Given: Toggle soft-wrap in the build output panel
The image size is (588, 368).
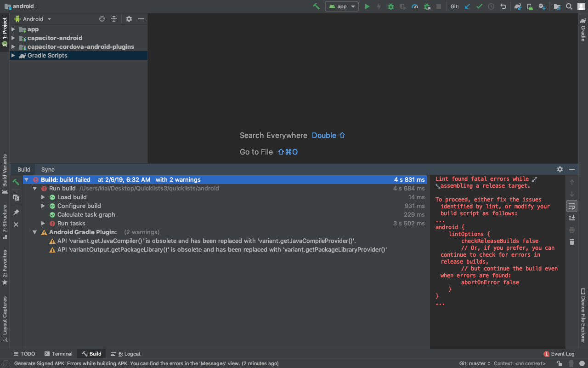Looking at the screenshot, I should (572, 206).
